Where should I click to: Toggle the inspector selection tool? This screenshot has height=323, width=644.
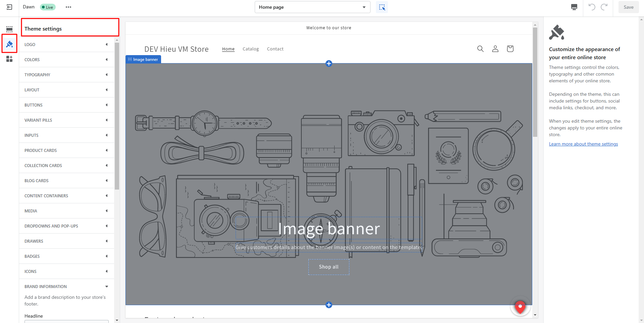pos(382,7)
